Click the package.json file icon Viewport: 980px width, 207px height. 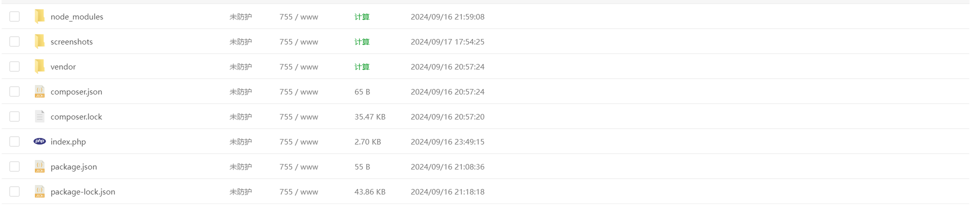[x=39, y=166]
